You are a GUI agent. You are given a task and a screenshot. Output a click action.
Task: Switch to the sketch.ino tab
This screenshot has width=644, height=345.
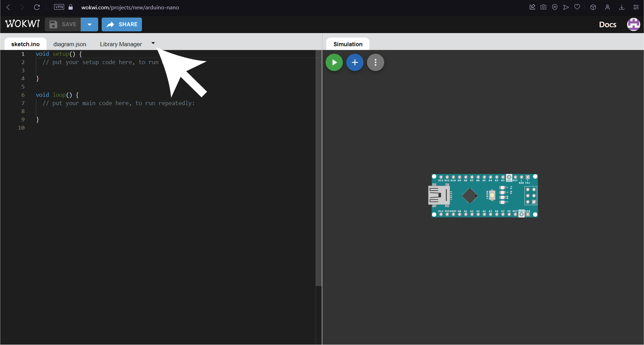25,44
